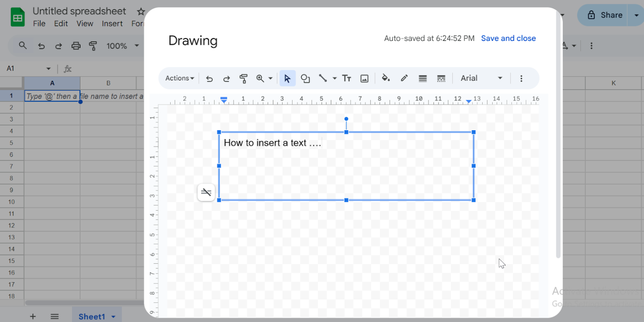
Task: Open the File menu
Action: pos(39,24)
